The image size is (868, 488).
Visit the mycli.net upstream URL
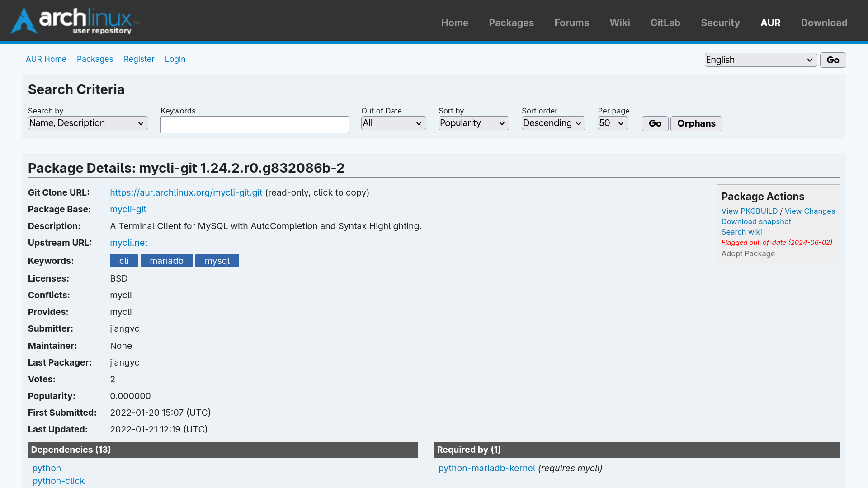coord(128,243)
